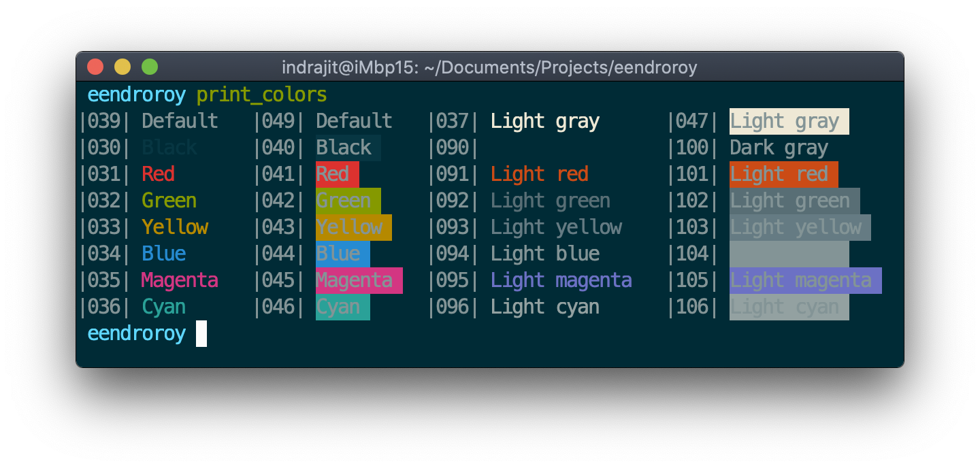980x468 pixels.
Task: Click the |036| code label
Action: [103, 307]
